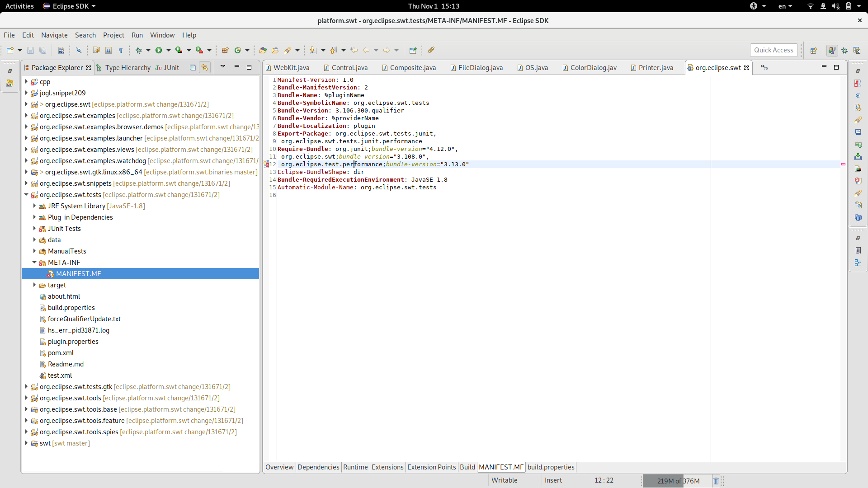This screenshot has width=868, height=488.
Task: Click the External Tools run icon
Action: [x=199, y=50]
